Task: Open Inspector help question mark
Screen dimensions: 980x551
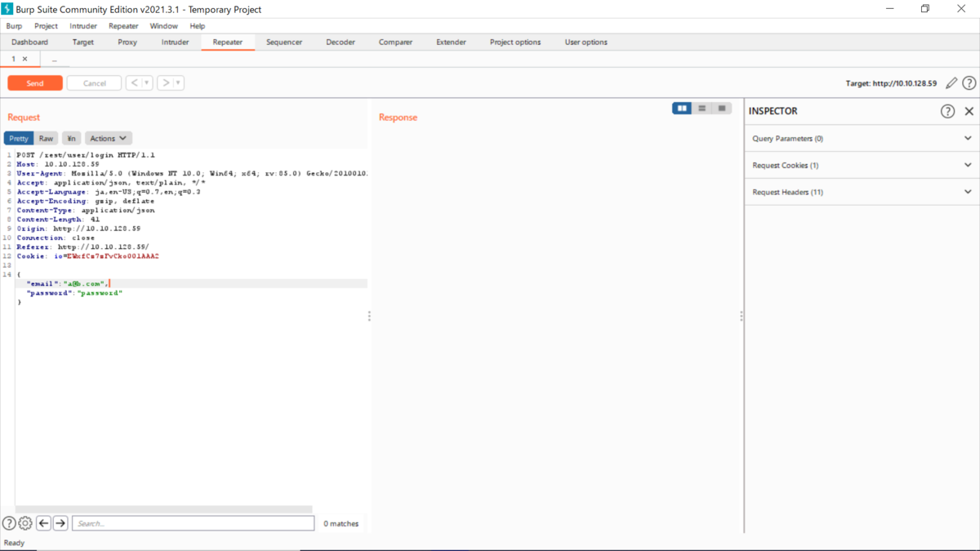Action: coord(947,111)
